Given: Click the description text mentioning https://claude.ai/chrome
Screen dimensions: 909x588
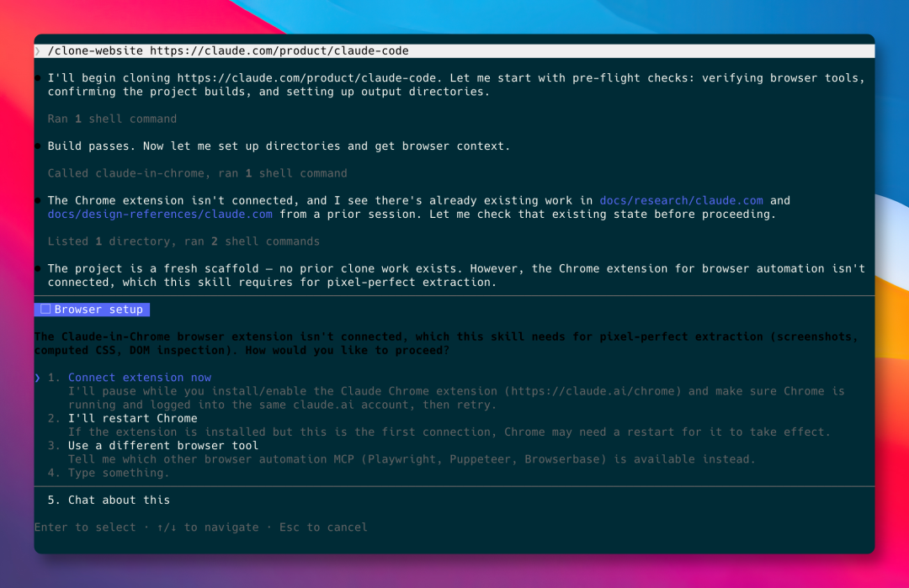Looking at the screenshot, I should tap(456, 398).
